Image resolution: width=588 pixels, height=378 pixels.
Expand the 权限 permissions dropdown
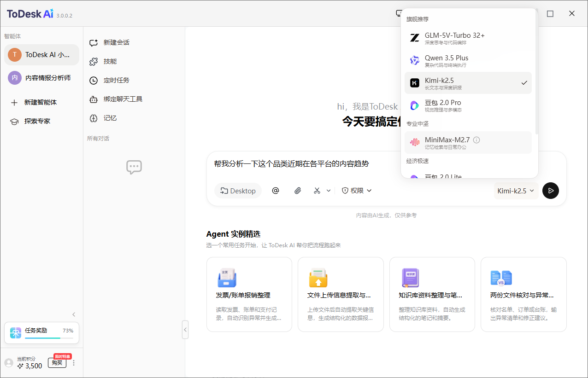(357, 191)
